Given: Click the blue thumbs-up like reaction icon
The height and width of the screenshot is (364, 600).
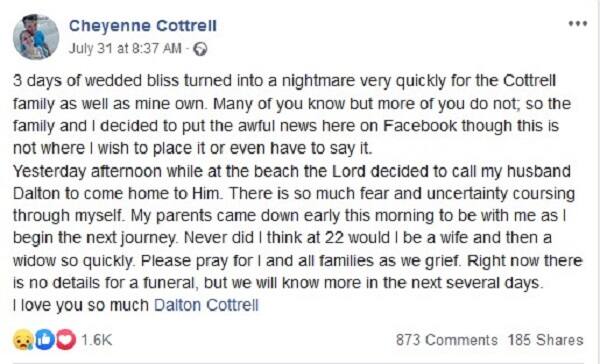Looking at the screenshot, I should (45, 339).
